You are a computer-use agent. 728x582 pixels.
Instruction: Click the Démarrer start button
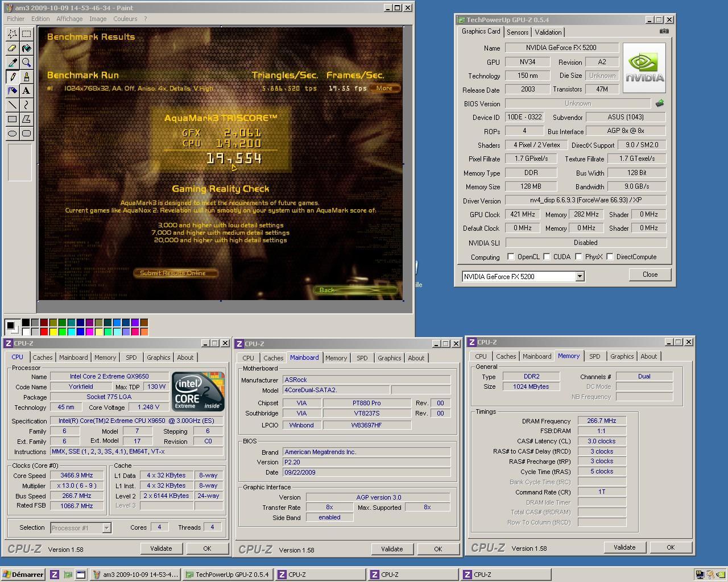23,575
